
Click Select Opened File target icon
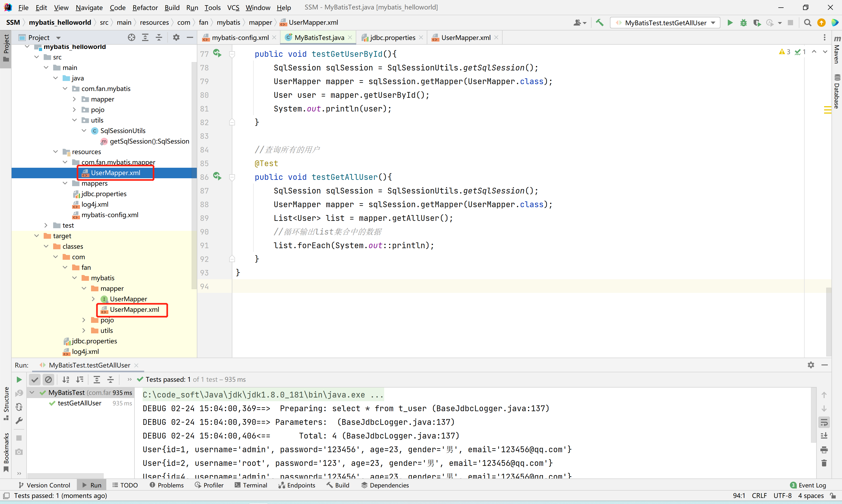click(x=132, y=37)
